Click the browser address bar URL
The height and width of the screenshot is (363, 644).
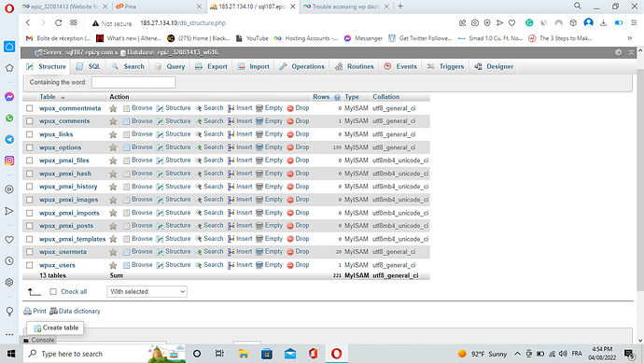[x=183, y=23]
